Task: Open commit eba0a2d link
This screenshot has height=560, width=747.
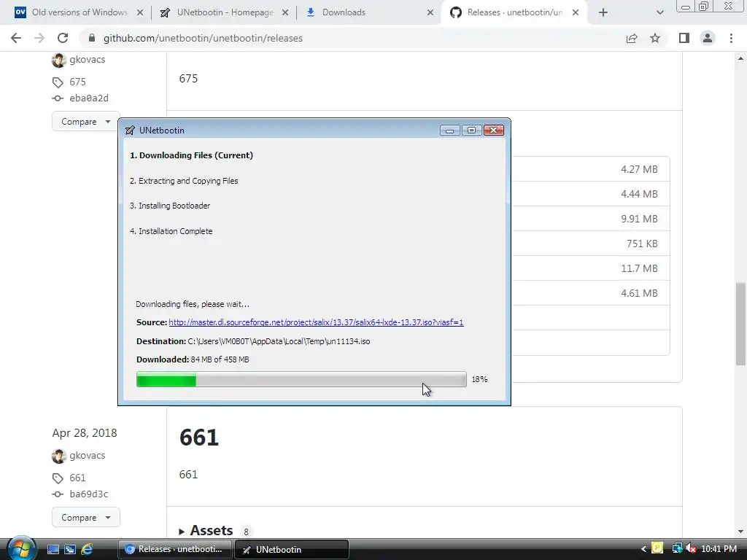Action: point(89,98)
